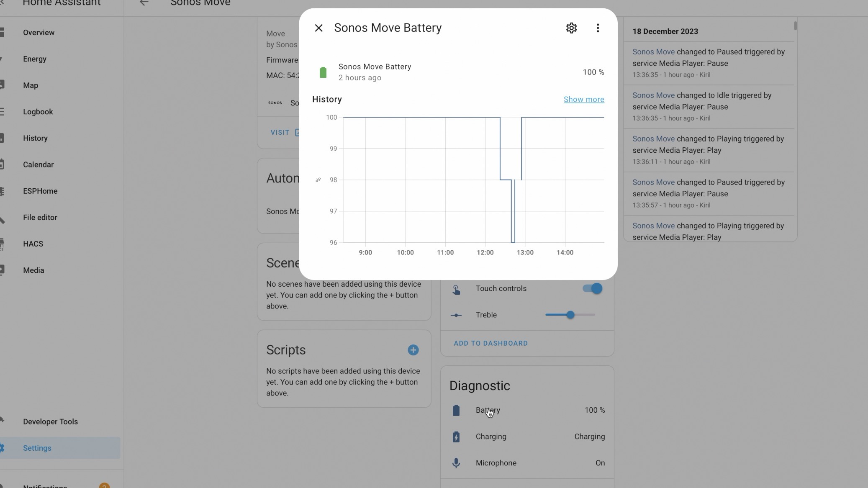Click the microphone icon under Diagnostic
The image size is (868, 488).
[456, 463]
